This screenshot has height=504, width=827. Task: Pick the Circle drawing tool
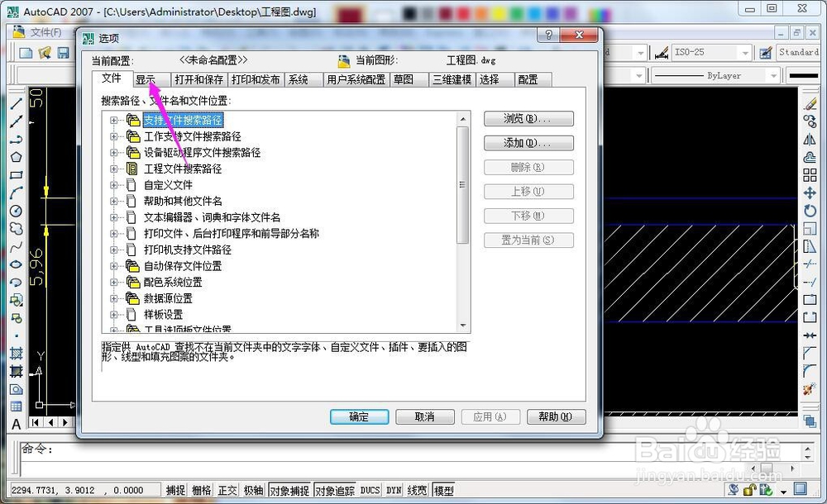(x=17, y=212)
